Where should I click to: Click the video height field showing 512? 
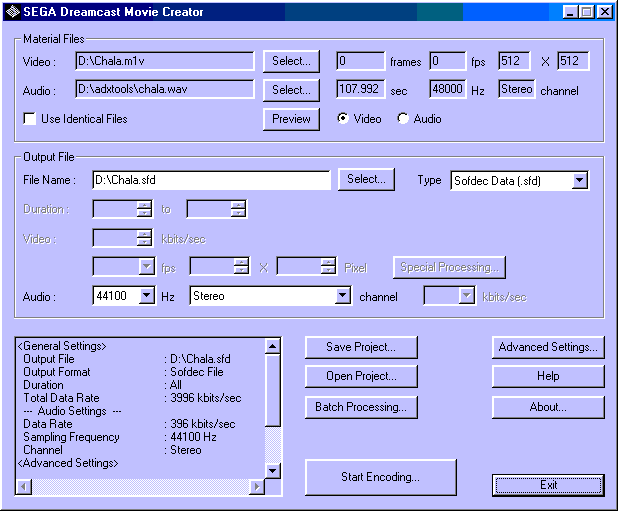tap(573, 61)
